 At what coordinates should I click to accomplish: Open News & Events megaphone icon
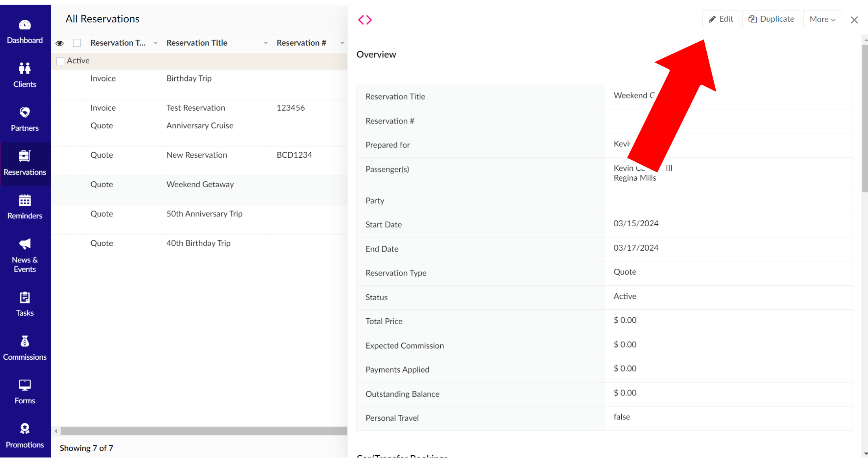(25, 244)
